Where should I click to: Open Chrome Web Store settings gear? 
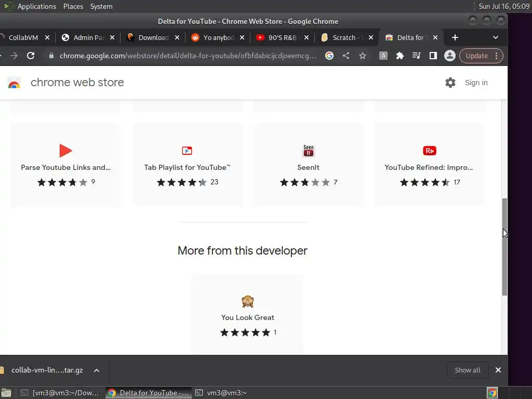[x=450, y=83]
